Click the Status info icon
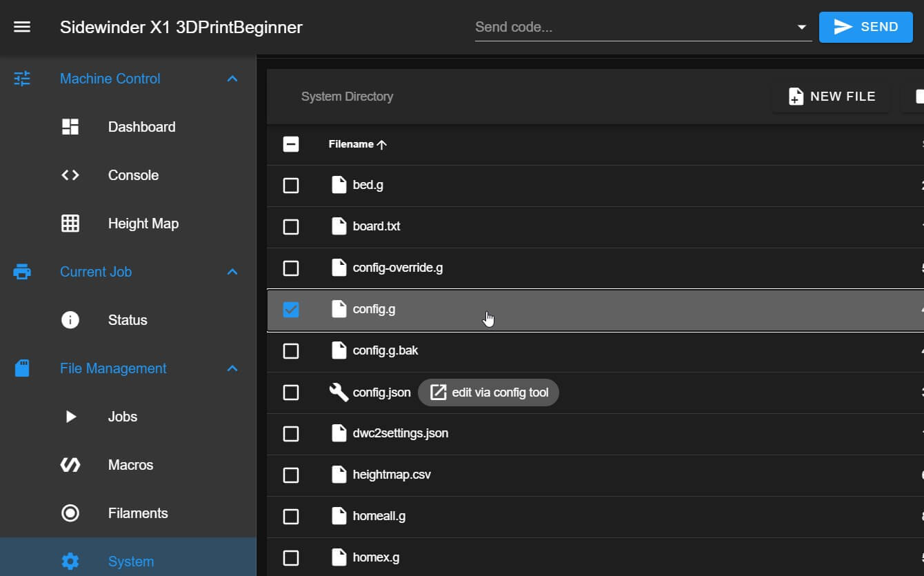The width and height of the screenshot is (924, 576). [70, 320]
